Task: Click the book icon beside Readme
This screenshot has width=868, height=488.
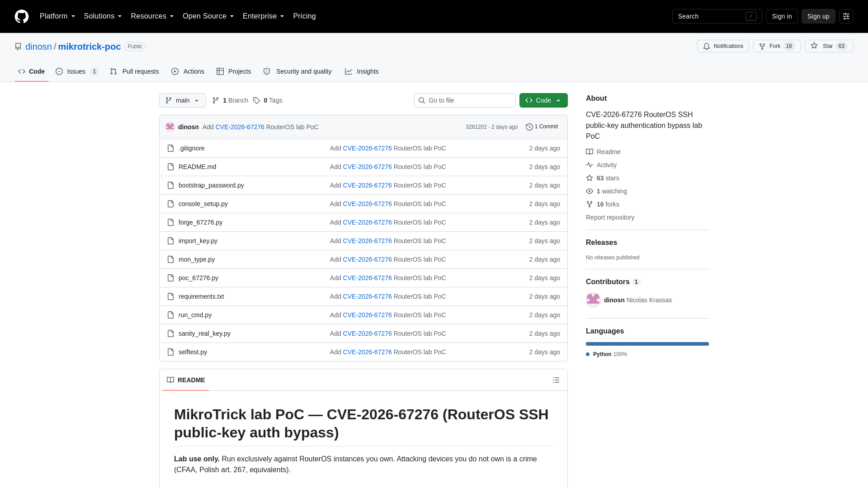Action: coord(590,152)
